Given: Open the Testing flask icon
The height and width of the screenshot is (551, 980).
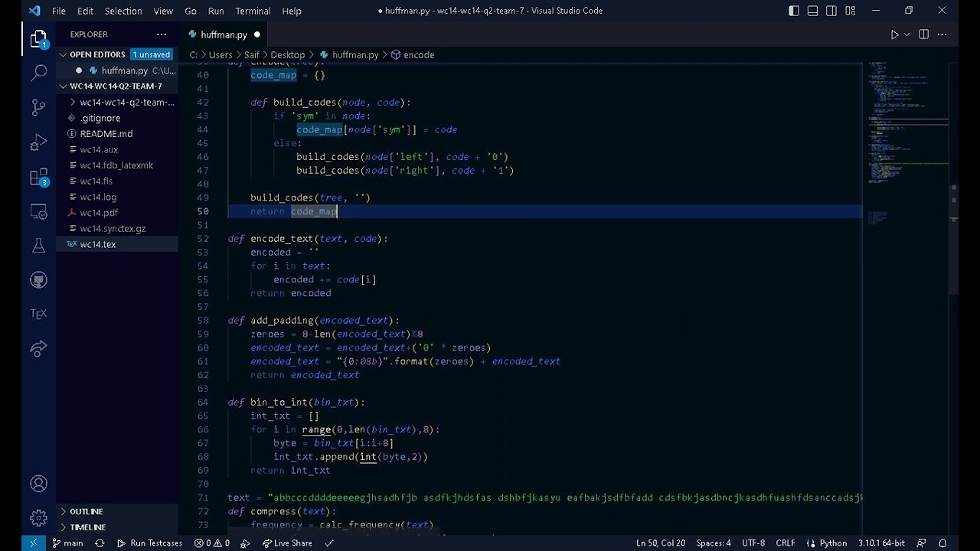Looking at the screenshot, I should coord(38,246).
